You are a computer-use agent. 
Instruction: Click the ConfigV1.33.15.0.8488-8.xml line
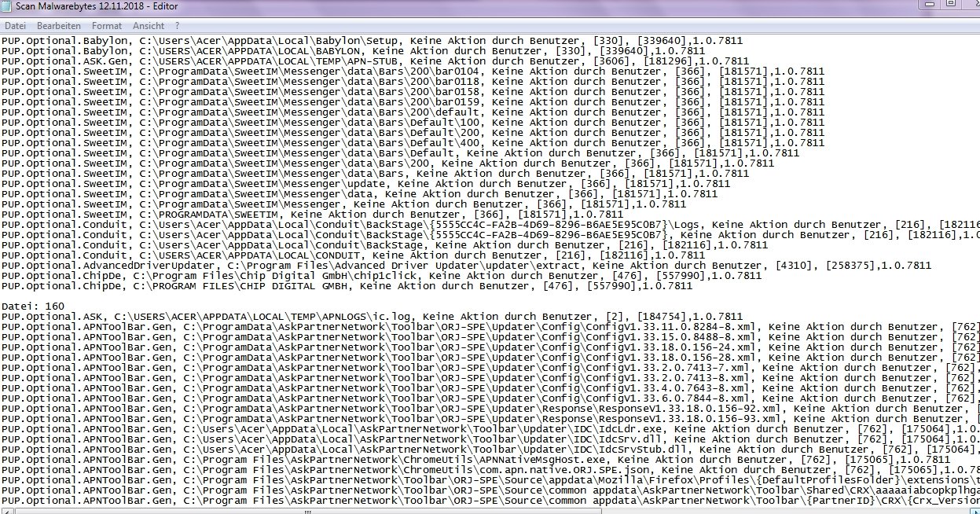490,336
